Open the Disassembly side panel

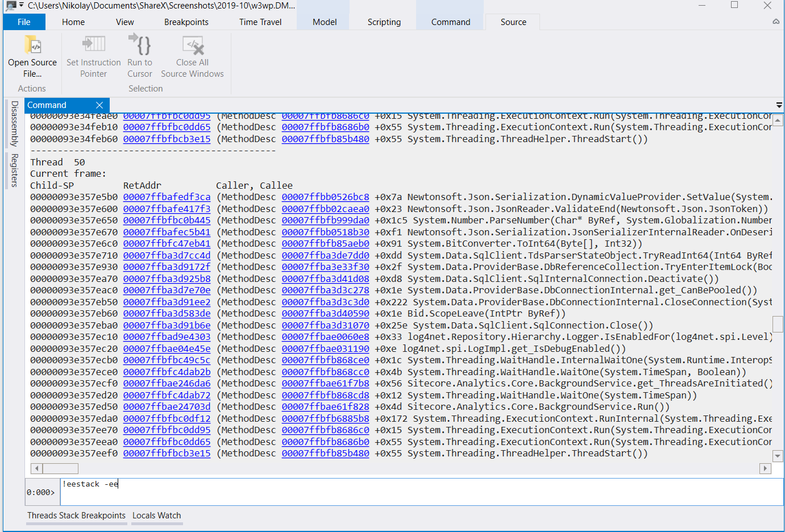[x=13, y=124]
